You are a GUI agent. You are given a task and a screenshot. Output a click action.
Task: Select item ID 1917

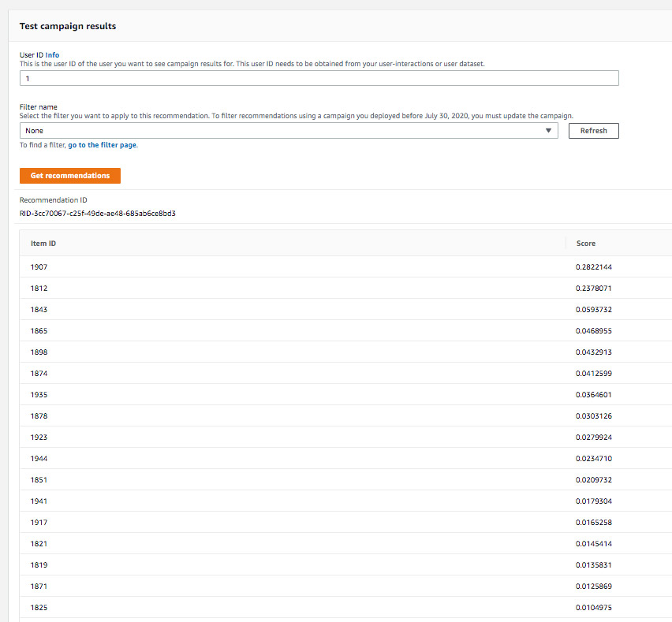click(39, 522)
